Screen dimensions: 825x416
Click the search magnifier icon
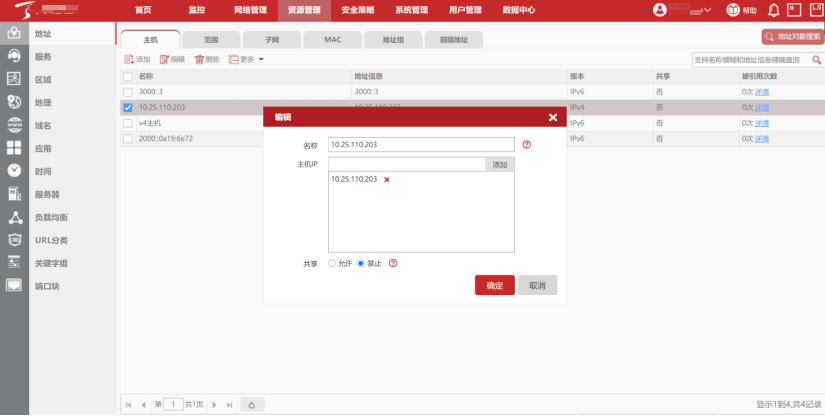click(817, 60)
